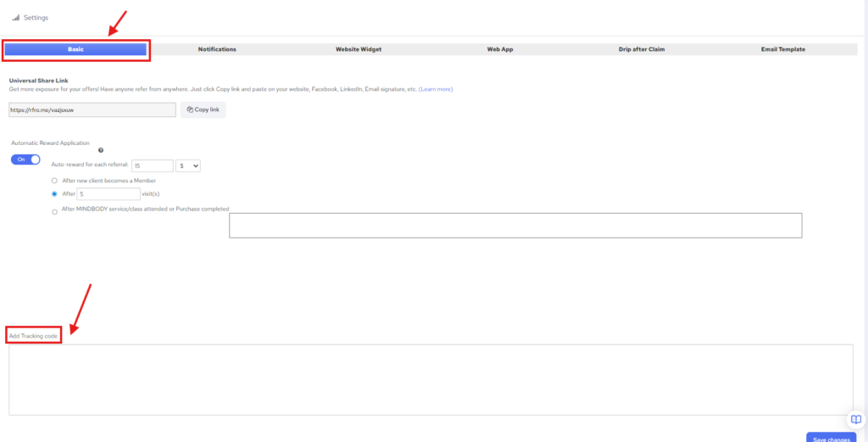The width and height of the screenshot is (868, 442).
Task: Open the book icon help widget
Action: 856,419
